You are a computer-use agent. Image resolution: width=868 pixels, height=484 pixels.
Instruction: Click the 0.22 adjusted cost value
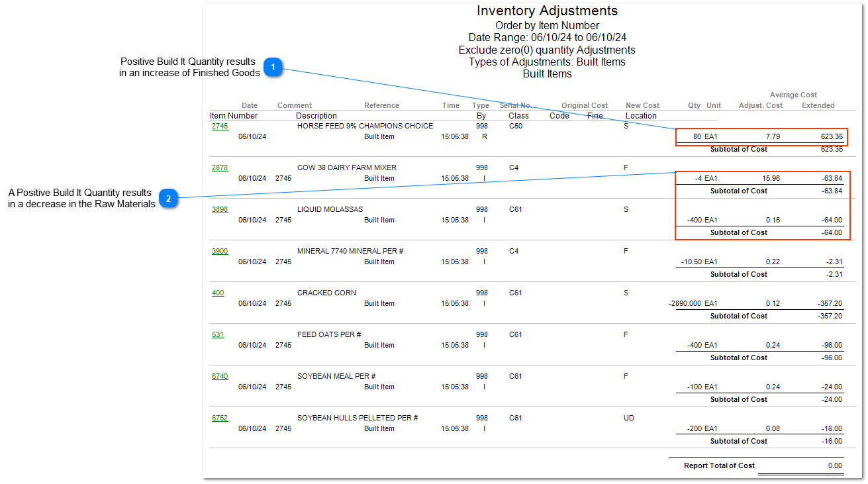[x=773, y=262]
